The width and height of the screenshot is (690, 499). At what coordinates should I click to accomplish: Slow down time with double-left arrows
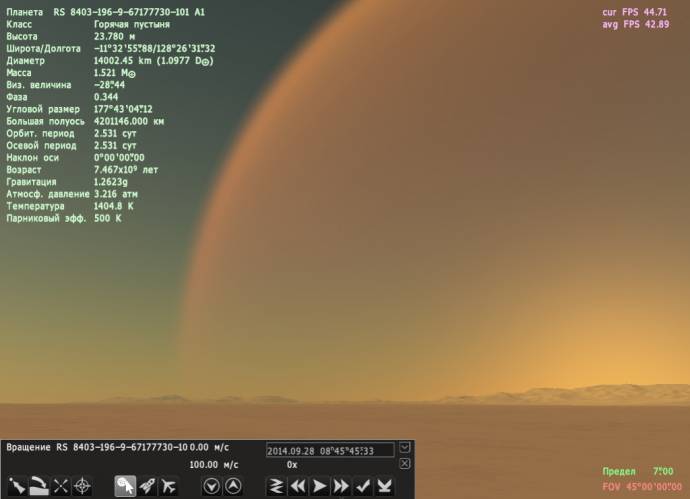click(297, 486)
